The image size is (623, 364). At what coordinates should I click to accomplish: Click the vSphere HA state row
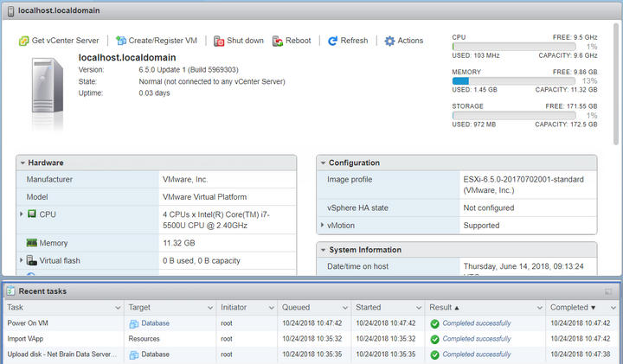(x=457, y=208)
